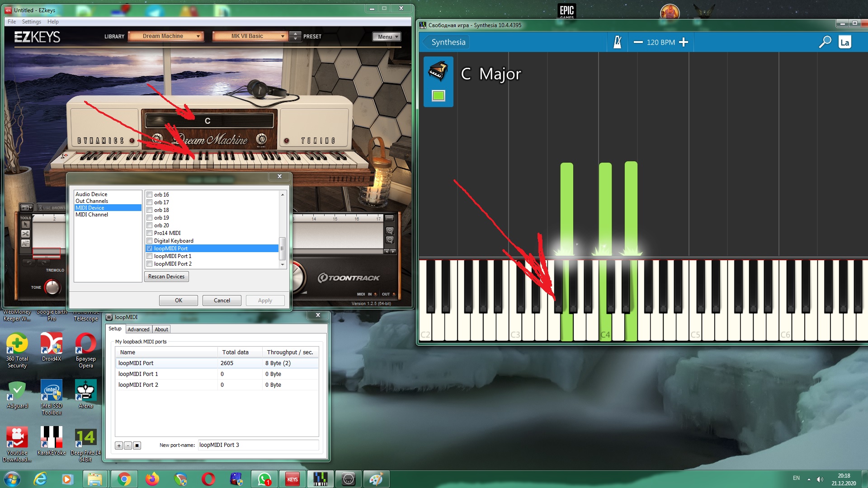Image resolution: width=868 pixels, height=488 pixels.
Task: Enable the orb 18 MIDI device checkbox
Action: point(150,210)
